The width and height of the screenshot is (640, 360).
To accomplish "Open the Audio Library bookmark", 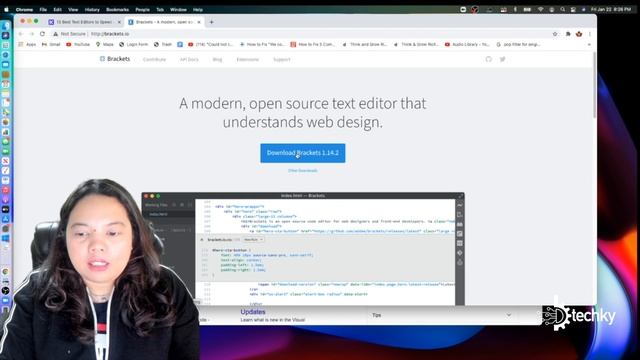I will pos(467,44).
